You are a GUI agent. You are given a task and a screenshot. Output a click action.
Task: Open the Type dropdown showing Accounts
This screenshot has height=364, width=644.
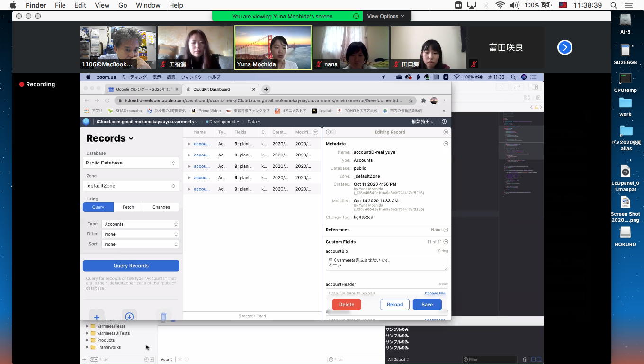pos(140,224)
